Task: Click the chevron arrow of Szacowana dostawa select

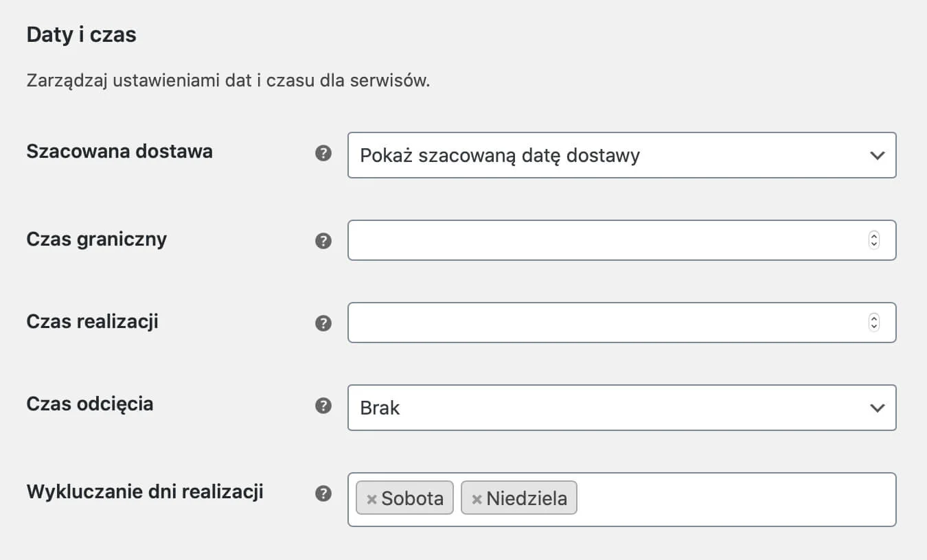Action: point(877,155)
